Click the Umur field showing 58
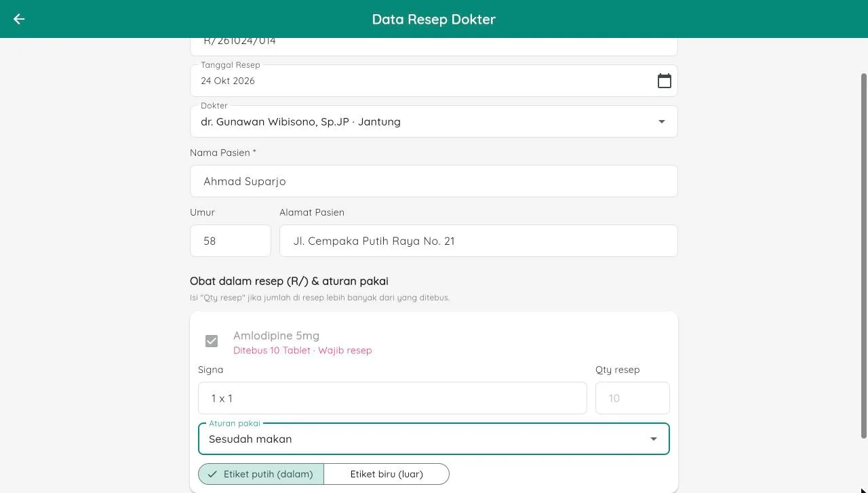 (x=231, y=241)
